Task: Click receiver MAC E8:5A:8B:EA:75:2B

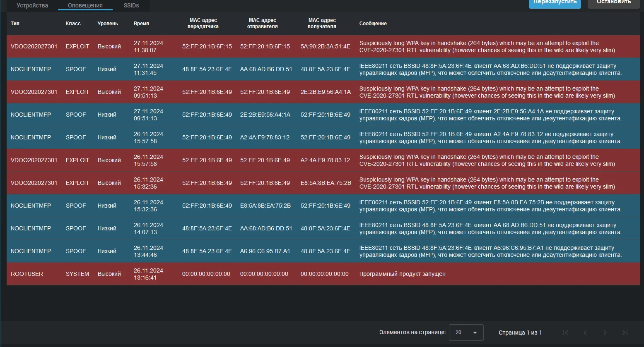Action: click(x=326, y=183)
